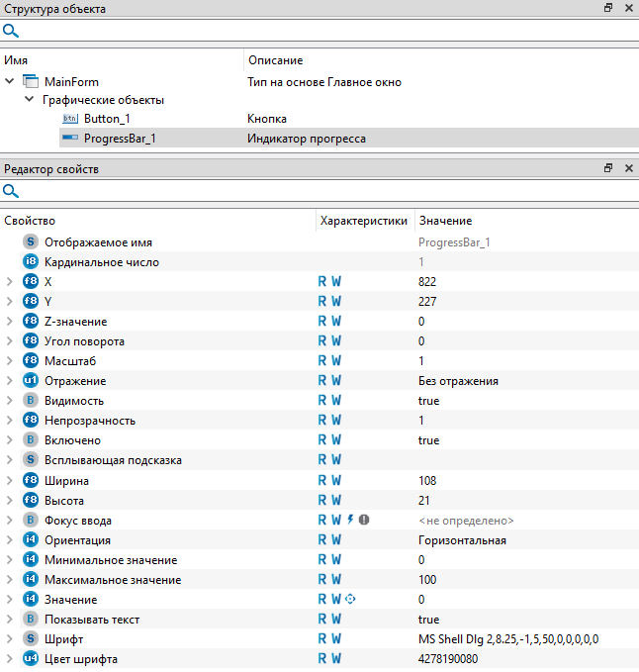This screenshot has width=639, height=672.
Task: Collapse the MainForm tree node
Action: click(10, 82)
